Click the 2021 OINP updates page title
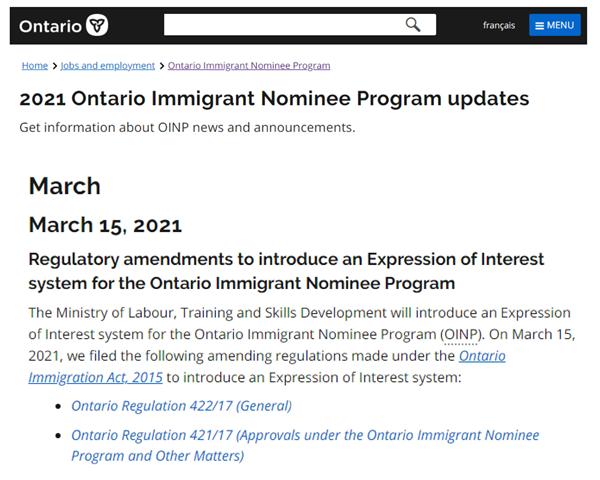The width and height of the screenshot is (600, 480). point(274,99)
